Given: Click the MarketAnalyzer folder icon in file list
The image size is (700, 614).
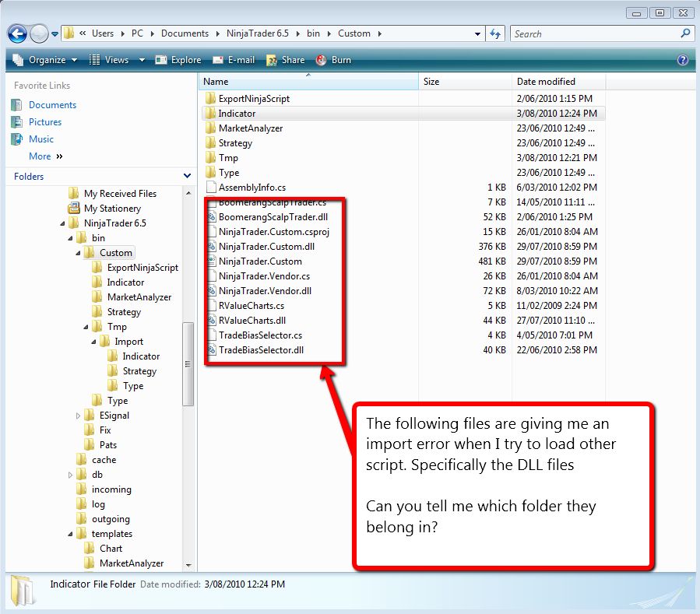Looking at the screenshot, I should point(211,128).
